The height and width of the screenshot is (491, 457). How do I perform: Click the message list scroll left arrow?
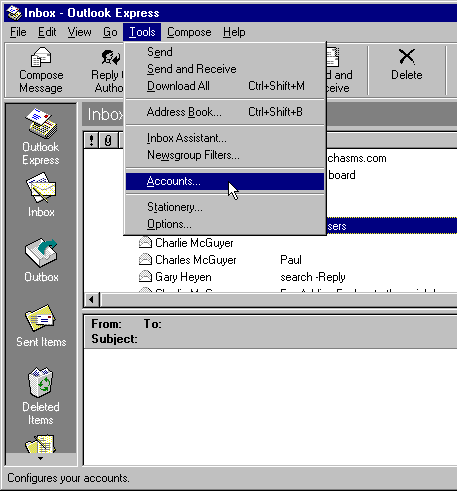point(92,299)
